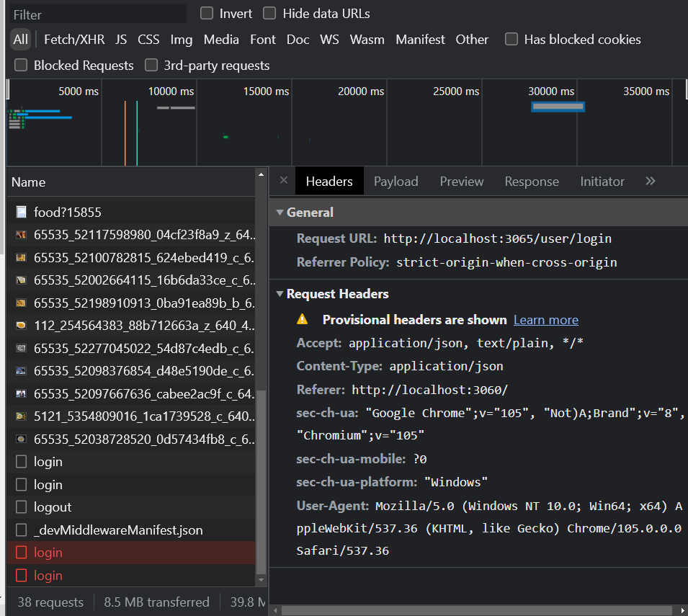688x616 pixels.
Task: Open the overflow tabs menu chevron
Action: pyautogui.click(x=650, y=181)
